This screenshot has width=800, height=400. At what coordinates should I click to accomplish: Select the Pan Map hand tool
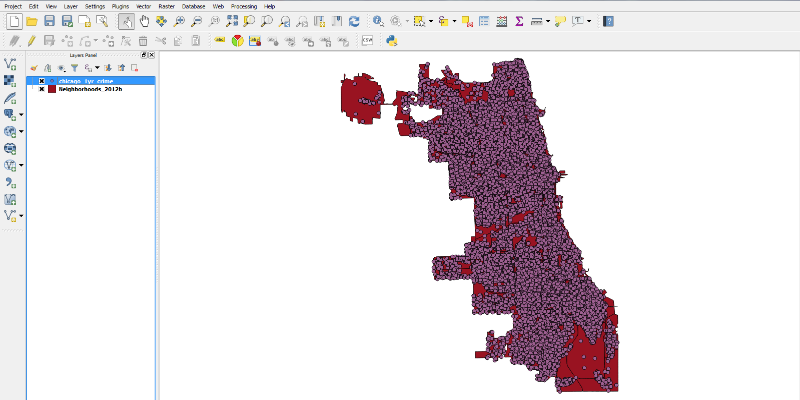pyautogui.click(x=145, y=21)
